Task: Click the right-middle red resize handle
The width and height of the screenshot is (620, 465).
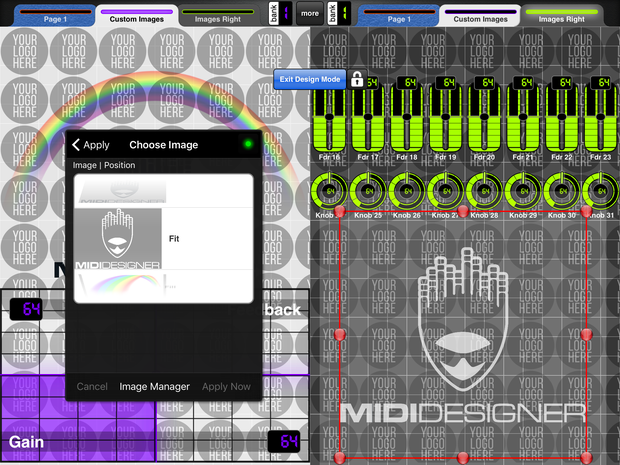Action: pyautogui.click(x=586, y=335)
